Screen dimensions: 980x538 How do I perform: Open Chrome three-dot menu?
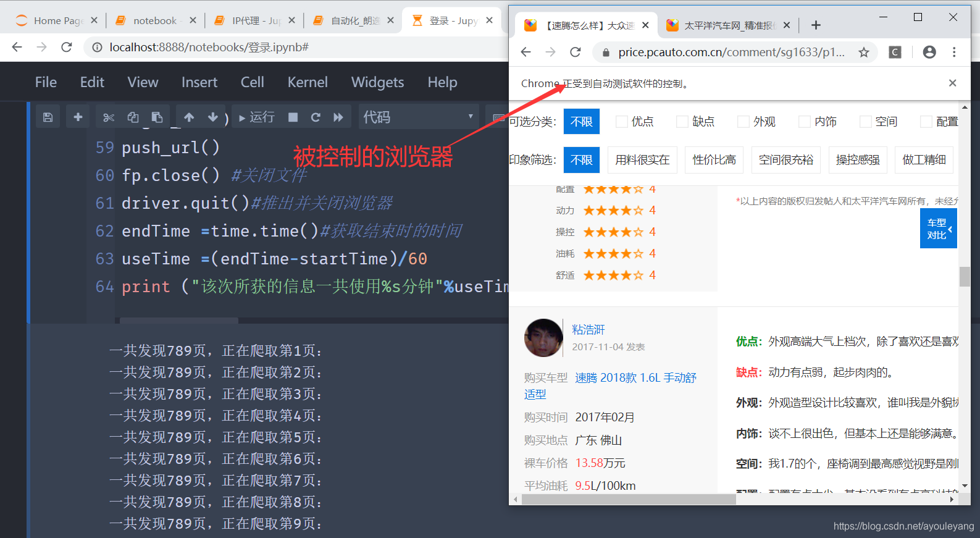click(x=954, y=52)
